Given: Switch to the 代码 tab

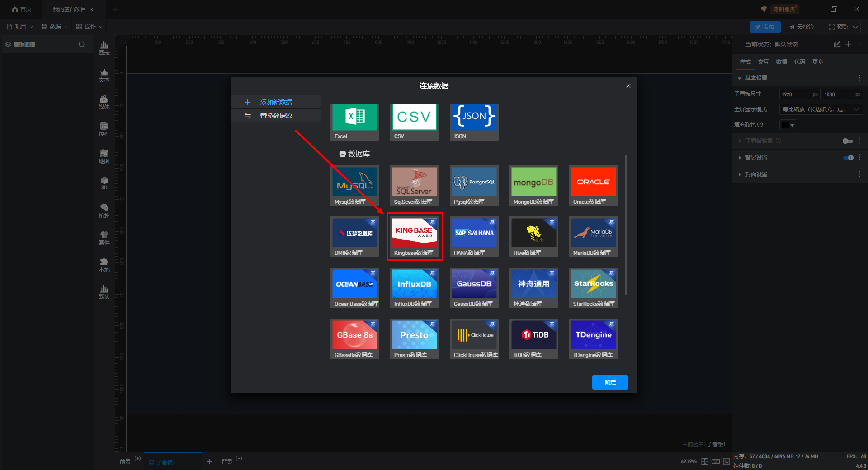Looking at the screenshot, I should 799,62.
